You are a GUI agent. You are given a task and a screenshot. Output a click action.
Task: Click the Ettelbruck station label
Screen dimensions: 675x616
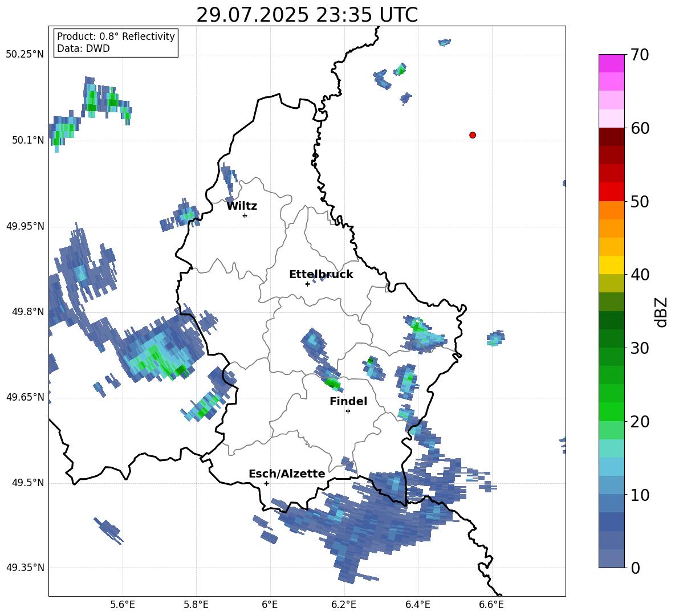tap(321, 275)
